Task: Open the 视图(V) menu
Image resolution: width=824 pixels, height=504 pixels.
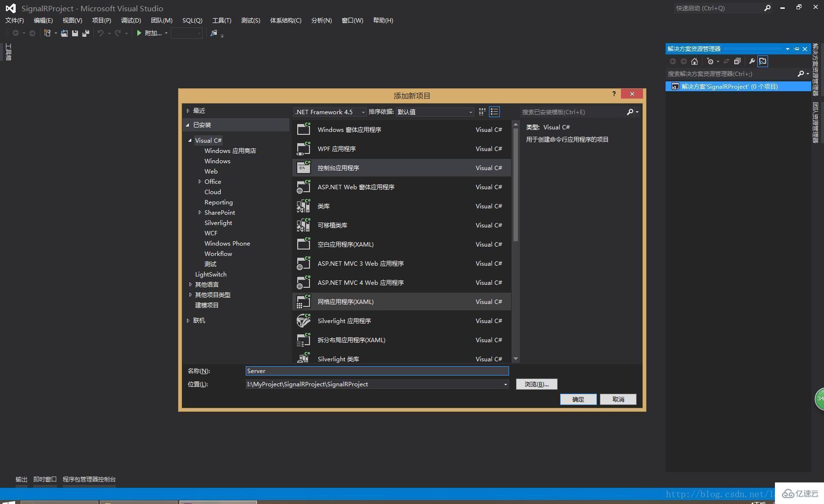Action: pyautogui.click(x=72, y=20)
